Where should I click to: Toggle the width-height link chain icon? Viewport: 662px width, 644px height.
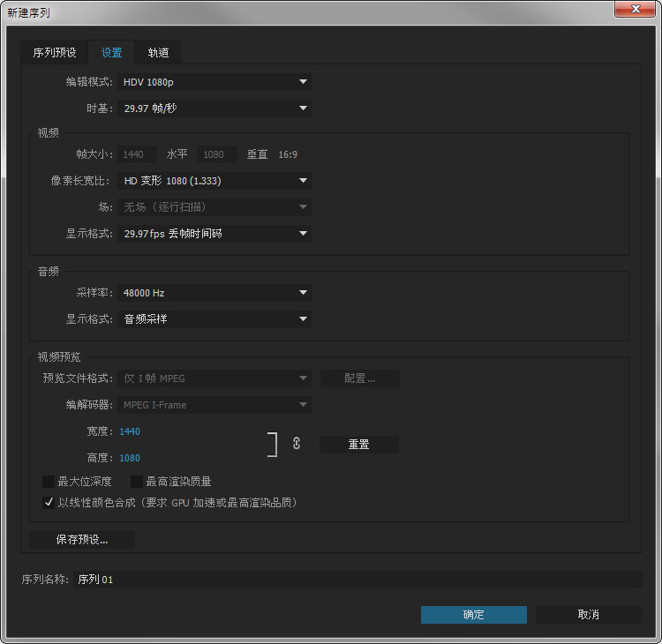(x=297, y=444)
